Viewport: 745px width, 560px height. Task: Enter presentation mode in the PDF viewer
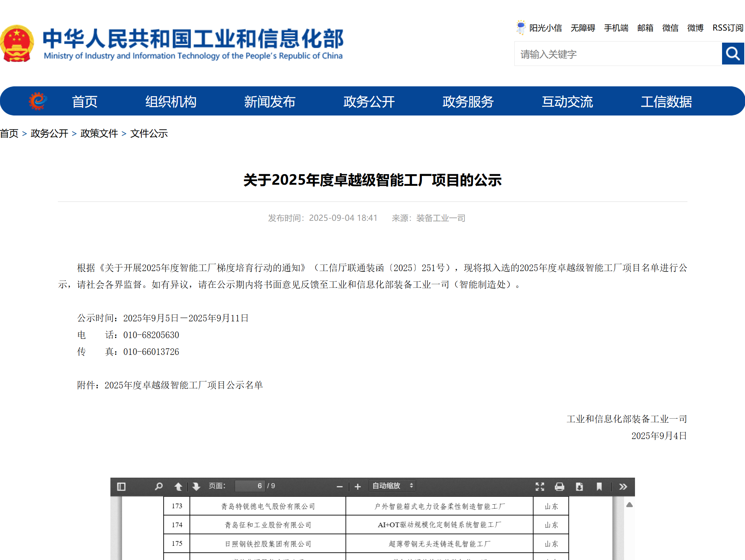tap(540, 486)
